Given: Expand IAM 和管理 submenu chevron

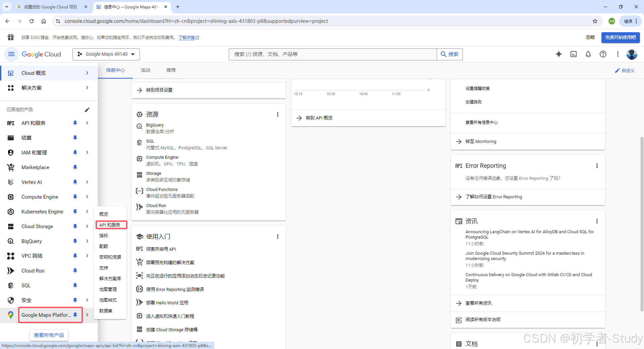Looking at the screenshot, I should 87,152.
